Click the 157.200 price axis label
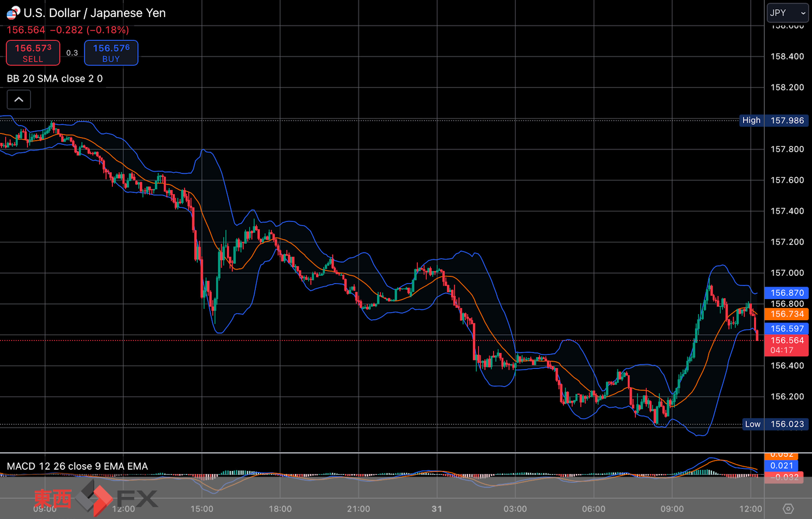The height and width of the screenshot is (519, 812). [787, 242]
